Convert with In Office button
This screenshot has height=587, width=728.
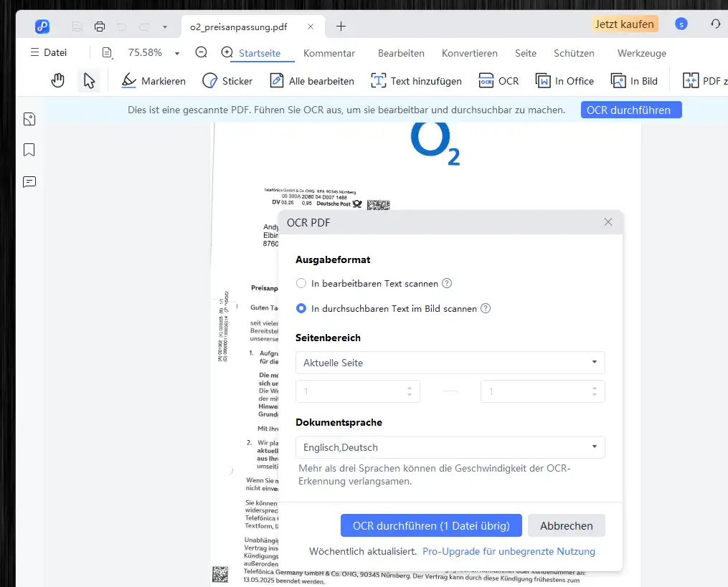click(564, 81)
